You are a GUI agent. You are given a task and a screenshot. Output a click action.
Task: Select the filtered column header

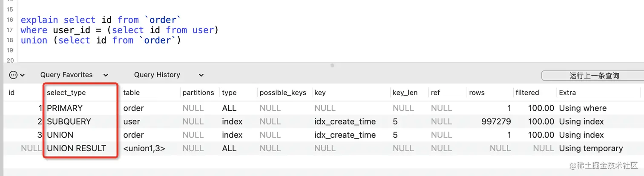click(527, 92)
